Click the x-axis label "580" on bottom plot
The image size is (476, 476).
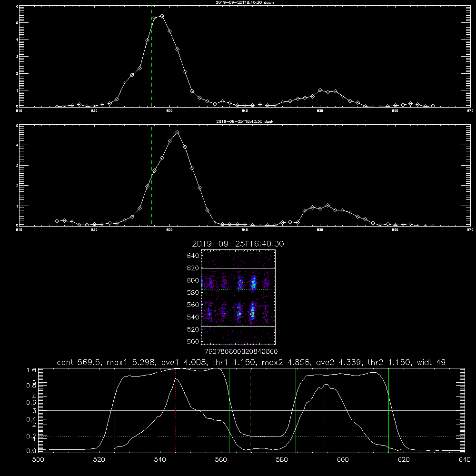[282, 460]
